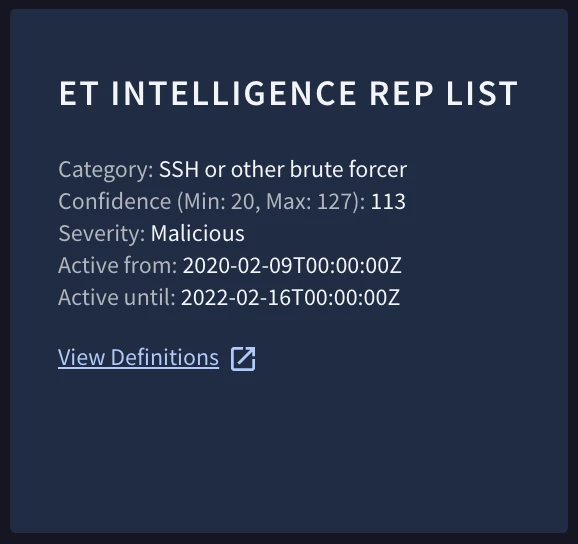This screenshot has height=544, width=578.
Task: Click the Category label
Action: coord(106,170)
